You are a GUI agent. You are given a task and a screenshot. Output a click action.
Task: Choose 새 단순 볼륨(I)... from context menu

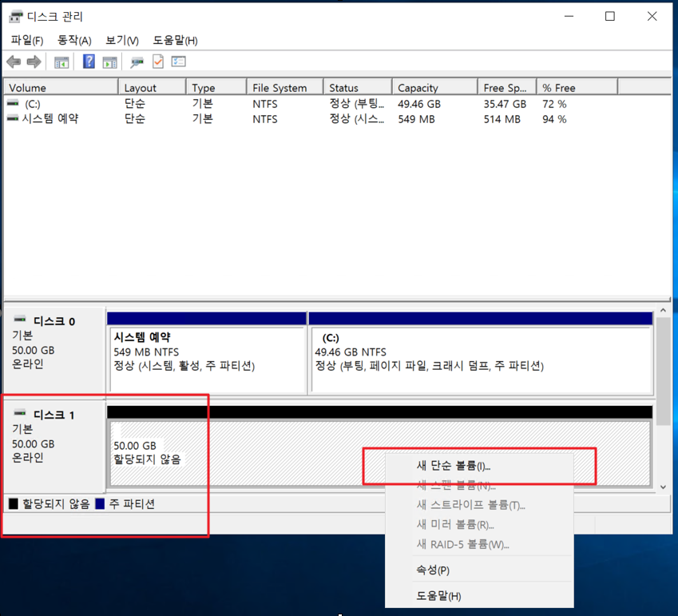click(479, 466)
